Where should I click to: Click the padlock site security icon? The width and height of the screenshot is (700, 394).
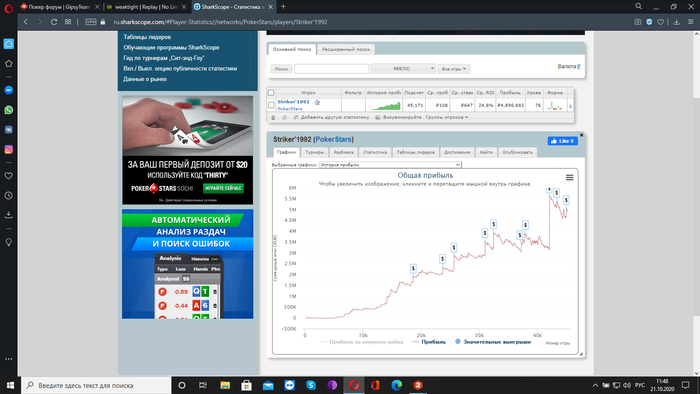click(103, 22)
